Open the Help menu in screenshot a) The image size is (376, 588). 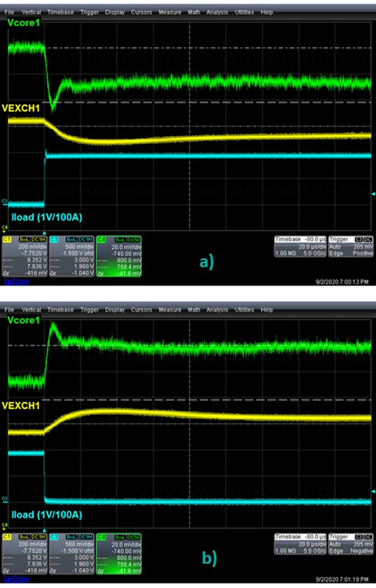267,12
